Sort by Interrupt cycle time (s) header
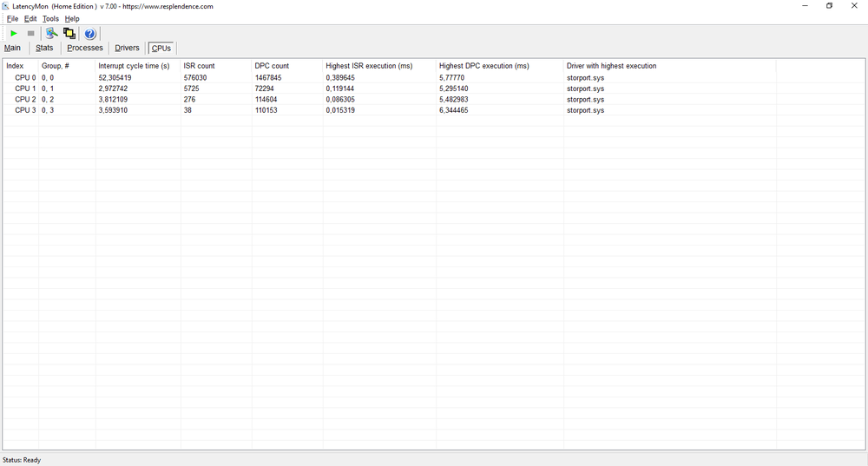Image resolution: width=868 pixels, height=466 pixels. (x=134, y=66)
